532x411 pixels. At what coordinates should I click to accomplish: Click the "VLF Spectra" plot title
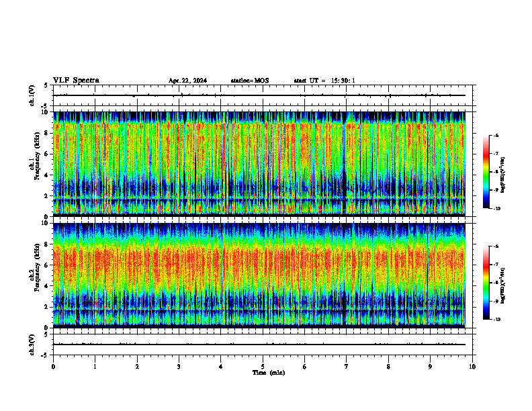[76, 81]
